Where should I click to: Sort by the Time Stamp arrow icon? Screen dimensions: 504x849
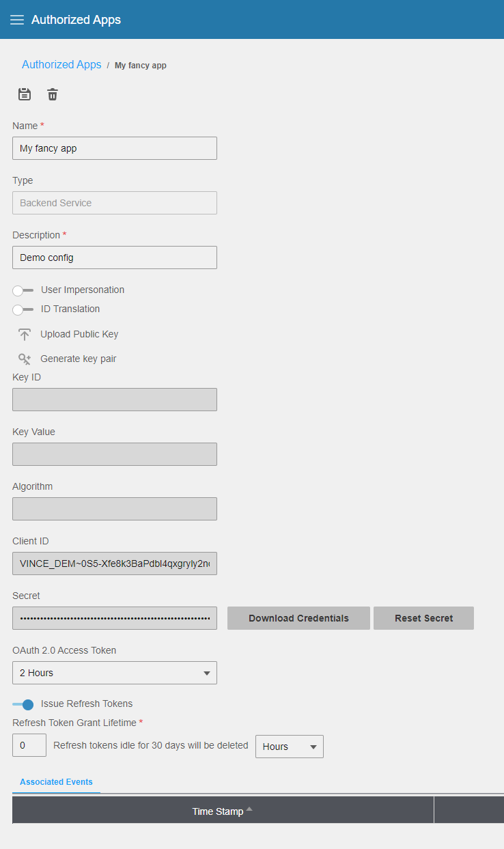[249, 809]
